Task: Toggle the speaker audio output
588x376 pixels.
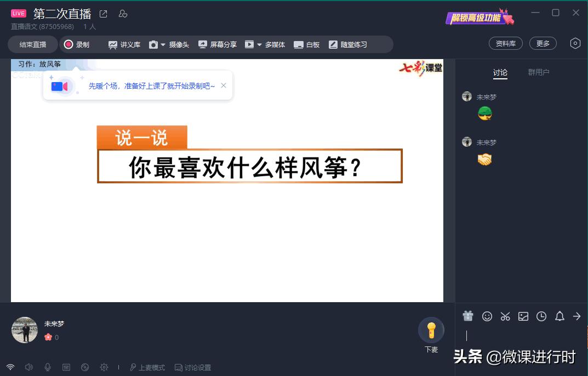Action: click(x=29, y=367)
